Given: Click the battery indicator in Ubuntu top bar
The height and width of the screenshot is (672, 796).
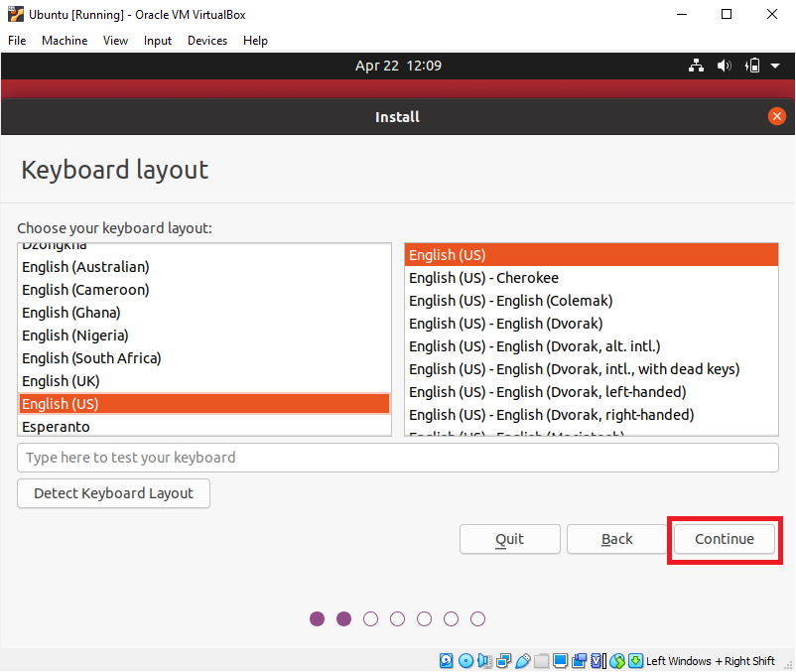Looking at the screenshot, I should coord(752,66).
